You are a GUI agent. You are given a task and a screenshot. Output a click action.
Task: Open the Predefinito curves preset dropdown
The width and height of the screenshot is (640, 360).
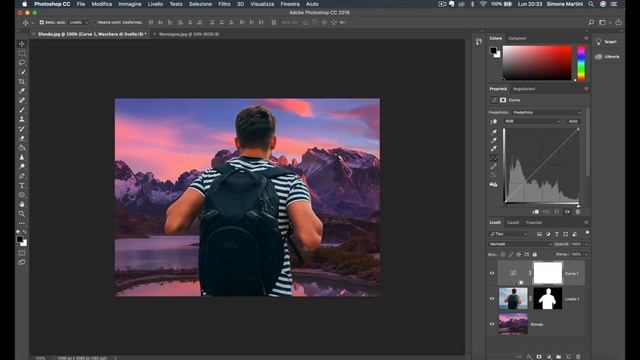pyautogui.click(x=547, y=112)
